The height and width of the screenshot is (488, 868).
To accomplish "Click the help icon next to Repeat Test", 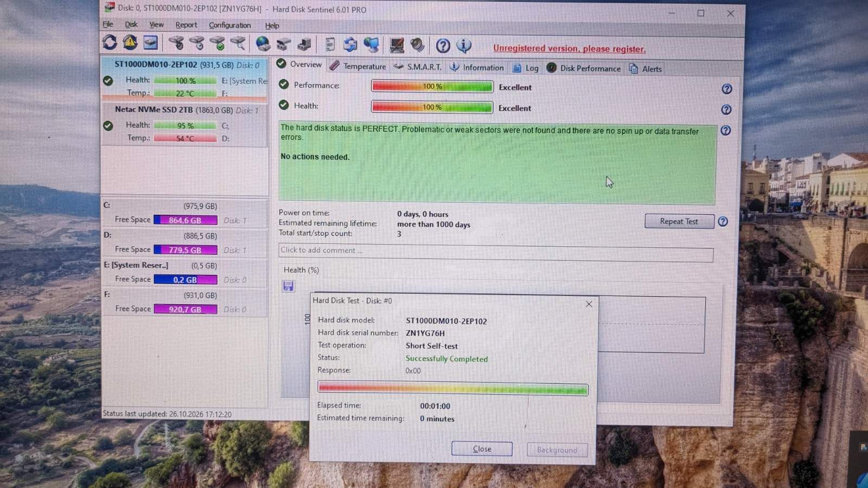I will pos(723,221).
